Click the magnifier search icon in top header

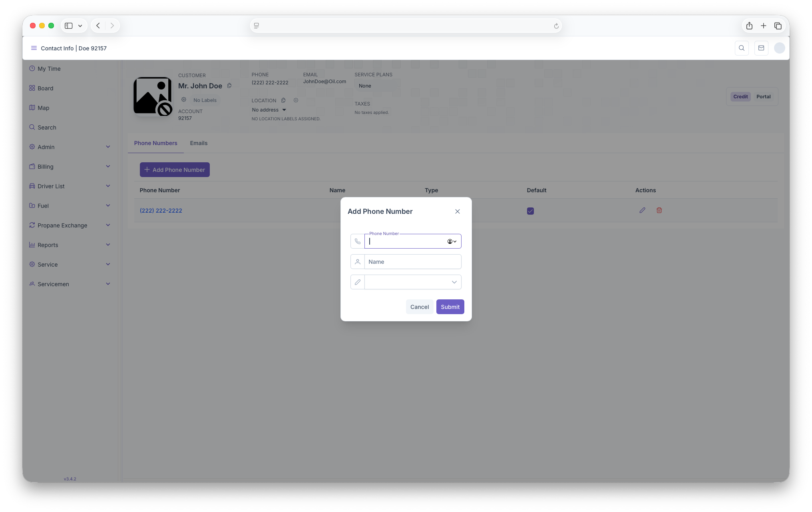click(x=741, y=48)
